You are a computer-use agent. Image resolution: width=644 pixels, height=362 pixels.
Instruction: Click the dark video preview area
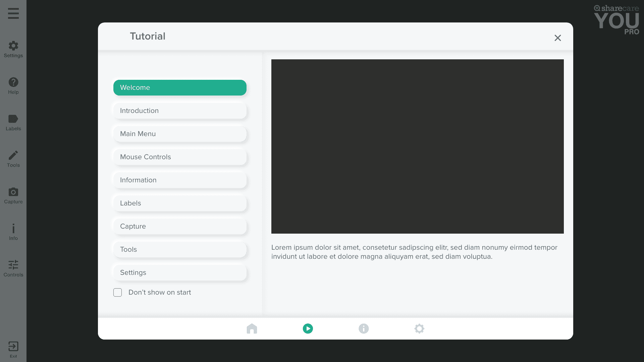[417, 146]
